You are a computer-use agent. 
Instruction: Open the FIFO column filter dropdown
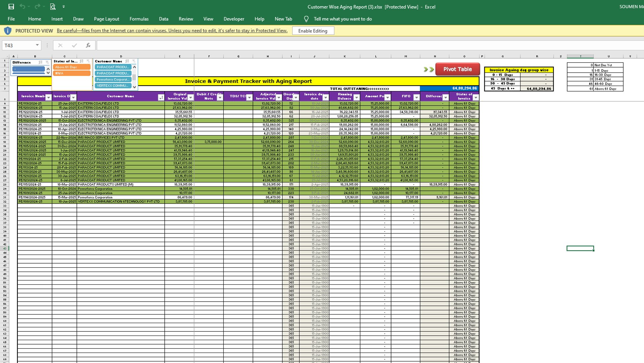coord(416,97)
